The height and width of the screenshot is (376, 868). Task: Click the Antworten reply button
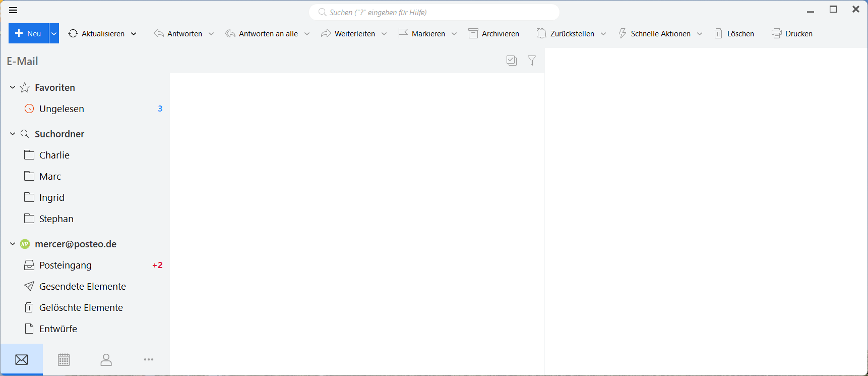[x=178, y=34]
